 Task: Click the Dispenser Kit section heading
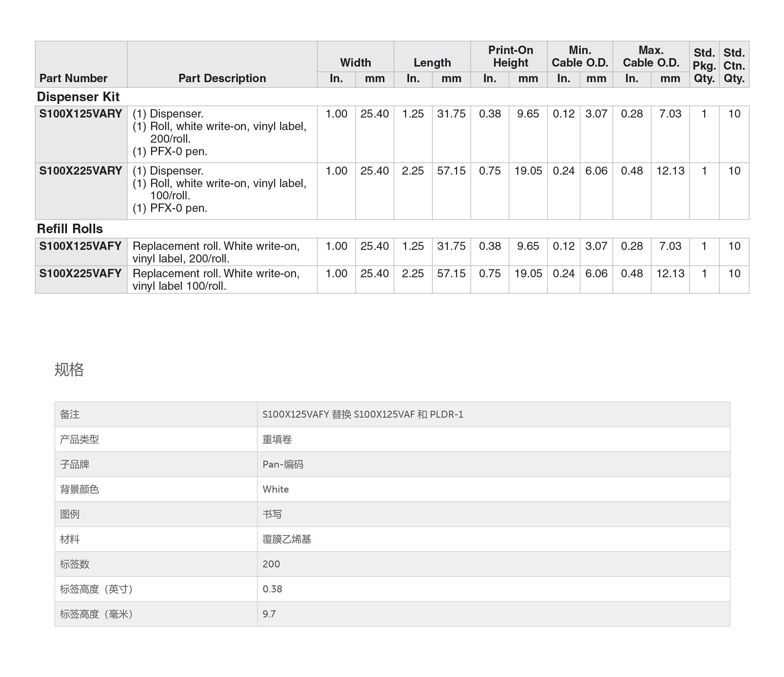point(78,97)
